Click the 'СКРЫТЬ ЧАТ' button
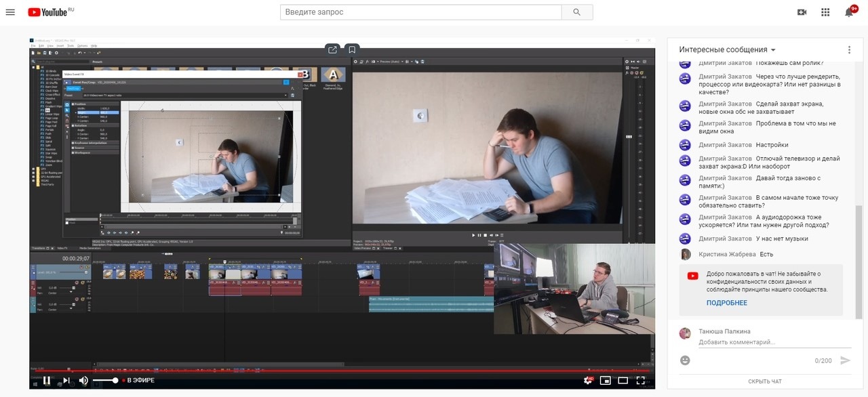This screenshot has width=868, height=397. point(764,381)
